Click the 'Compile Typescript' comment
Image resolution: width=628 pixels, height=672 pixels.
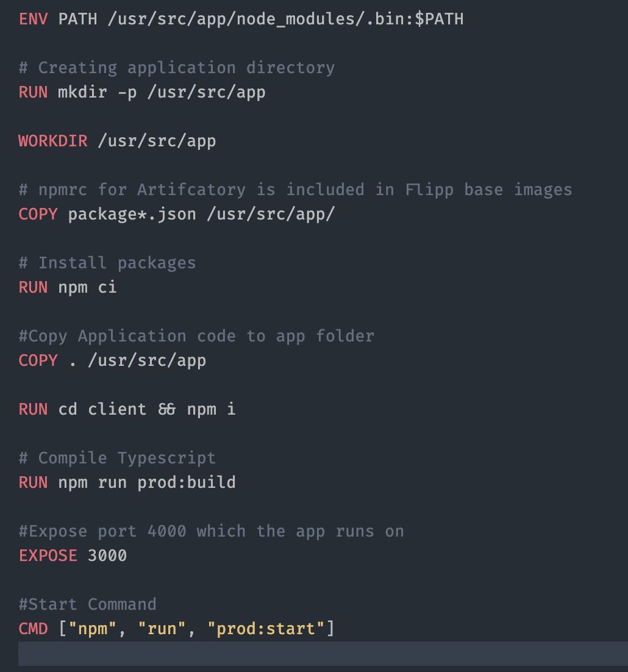[x=117, y=458]
